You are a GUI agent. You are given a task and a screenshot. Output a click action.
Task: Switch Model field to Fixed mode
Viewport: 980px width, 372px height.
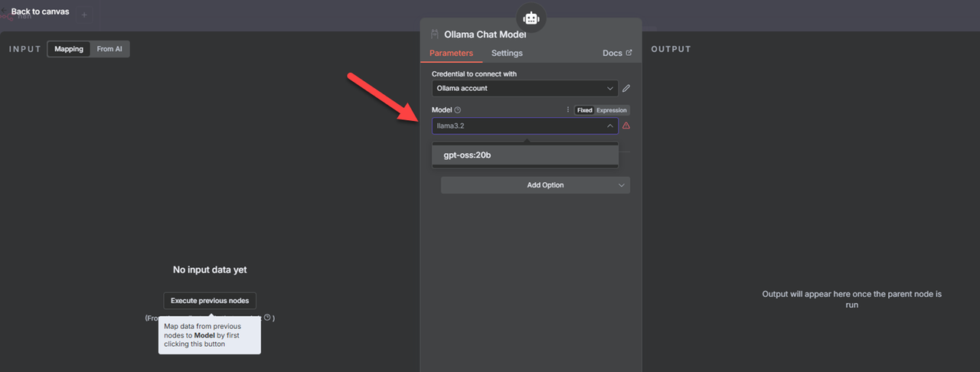point(584,110)
